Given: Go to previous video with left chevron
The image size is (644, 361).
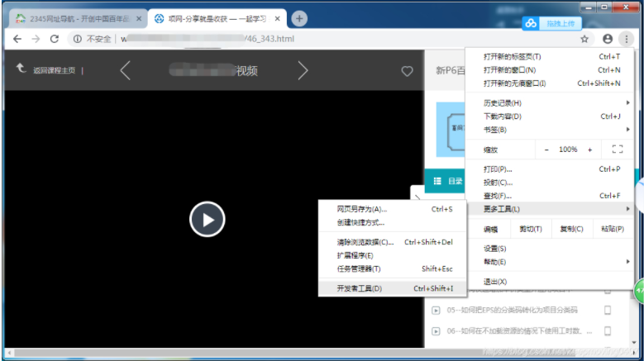Looking at the screenshot, I should 126,71.
